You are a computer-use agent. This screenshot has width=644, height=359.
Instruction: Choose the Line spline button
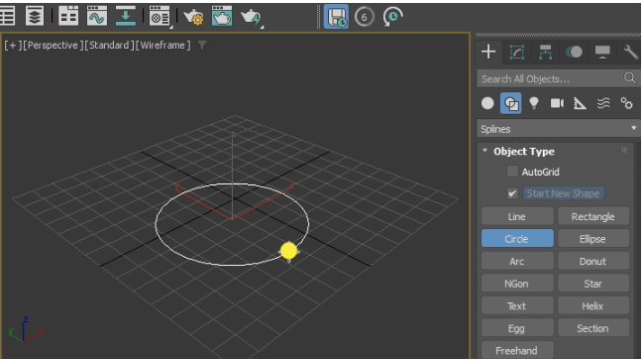coord(517,216)
